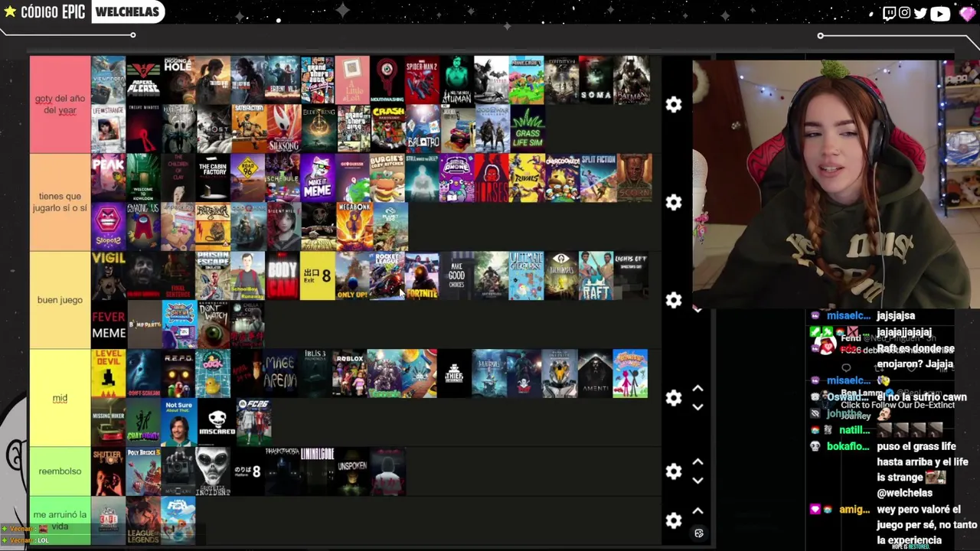Select the Raft game tile
Screen dimensions: 980x551
596,275
